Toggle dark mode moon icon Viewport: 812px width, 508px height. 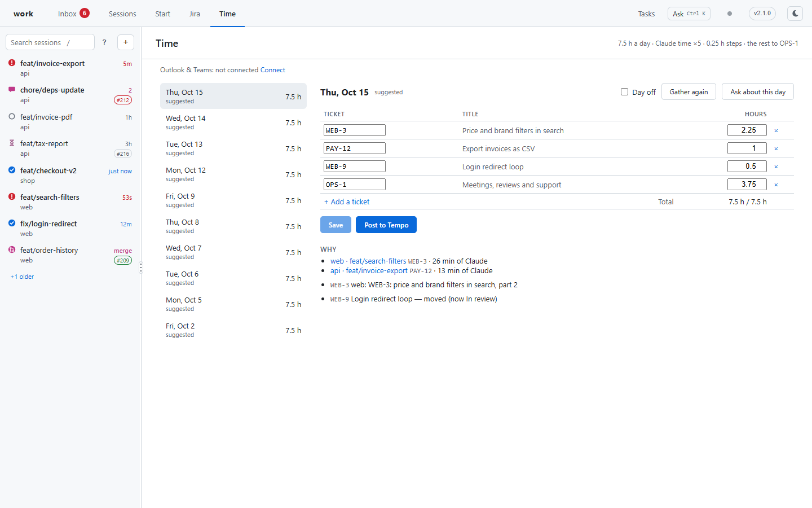click(795, 14)
